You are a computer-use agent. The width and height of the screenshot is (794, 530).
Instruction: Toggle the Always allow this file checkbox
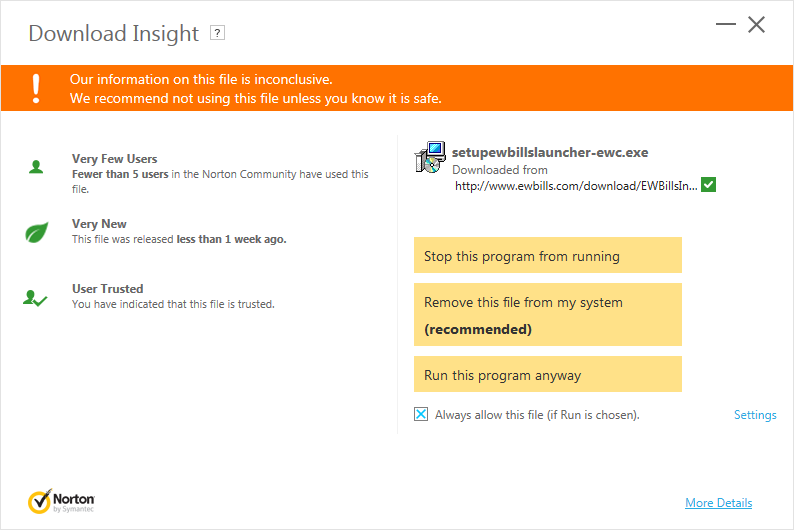[421, 414]
